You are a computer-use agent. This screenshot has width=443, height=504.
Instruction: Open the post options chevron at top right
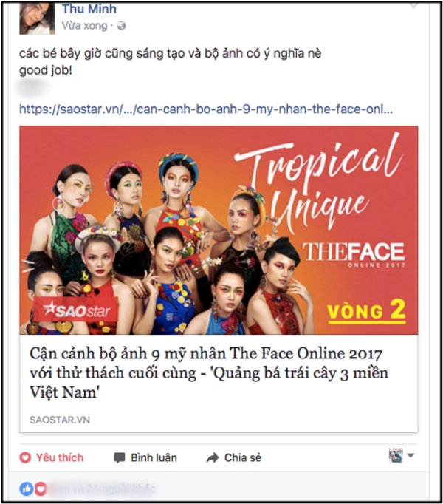coord(413,5)
